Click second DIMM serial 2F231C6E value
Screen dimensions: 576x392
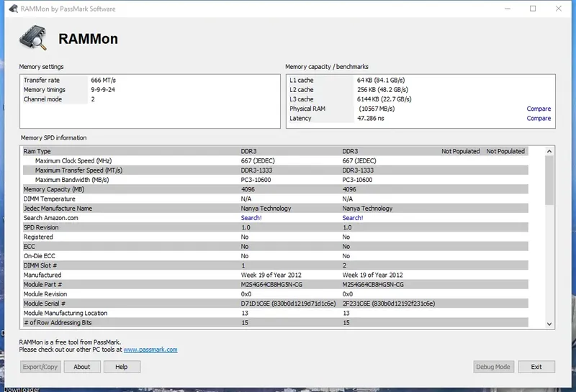[389, 304]
